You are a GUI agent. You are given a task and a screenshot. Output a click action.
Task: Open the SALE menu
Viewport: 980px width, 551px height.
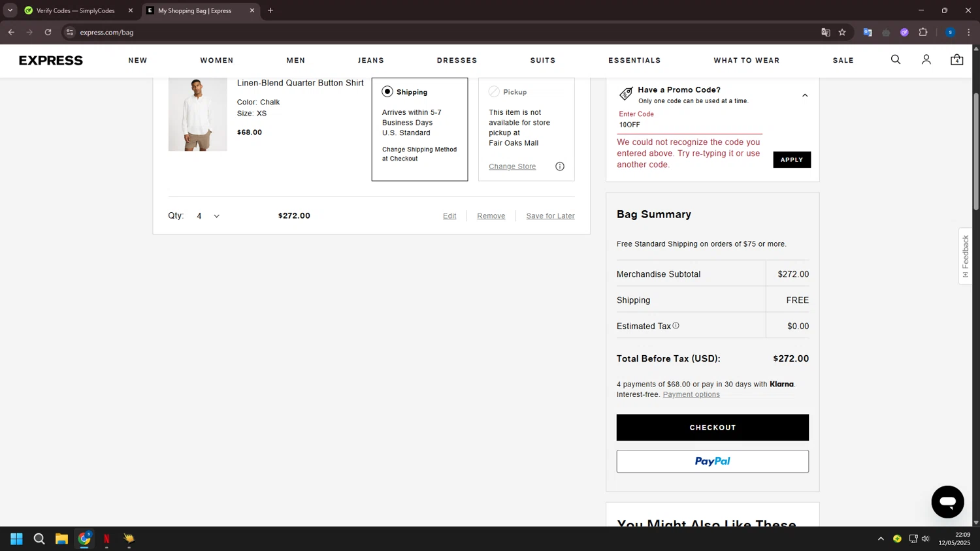coord(843,60)
